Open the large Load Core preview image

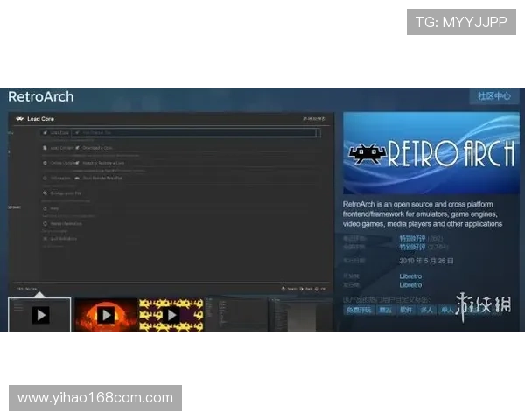(171, 203)
